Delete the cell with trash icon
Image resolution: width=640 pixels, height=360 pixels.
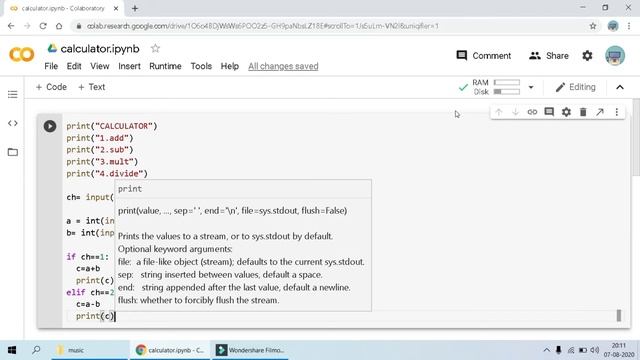point(583,112)
